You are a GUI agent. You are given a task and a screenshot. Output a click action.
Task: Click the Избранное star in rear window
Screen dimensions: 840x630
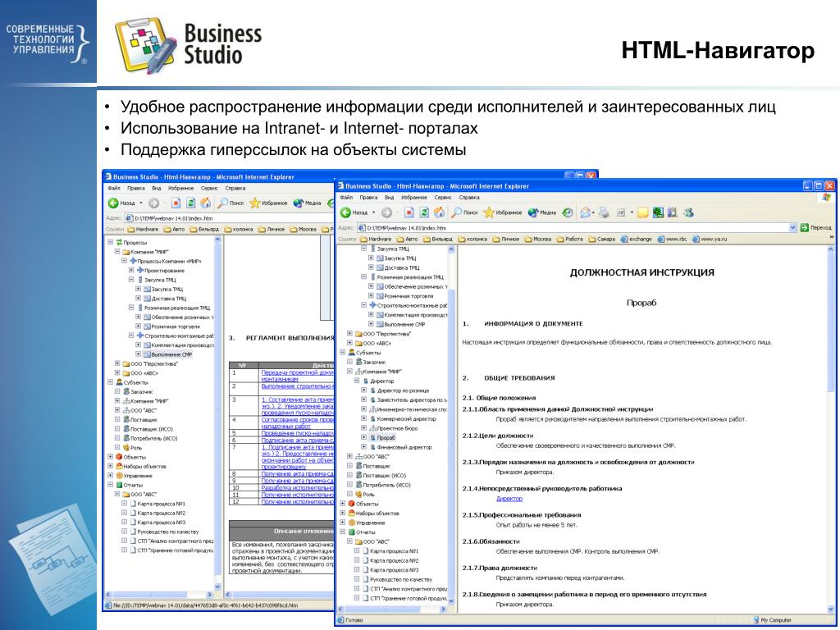tap(255, 203)
